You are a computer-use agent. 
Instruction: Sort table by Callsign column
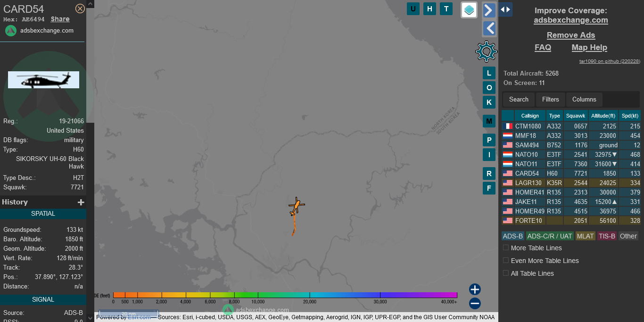530,116
